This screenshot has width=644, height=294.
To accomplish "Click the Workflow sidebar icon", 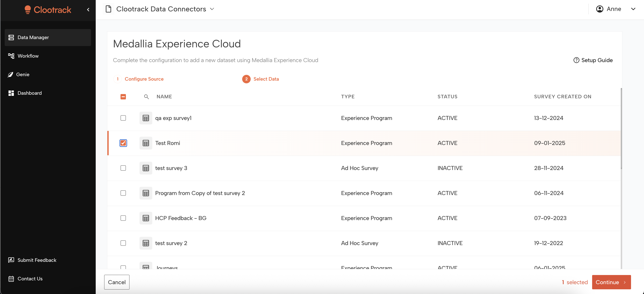I will (11, 56).
